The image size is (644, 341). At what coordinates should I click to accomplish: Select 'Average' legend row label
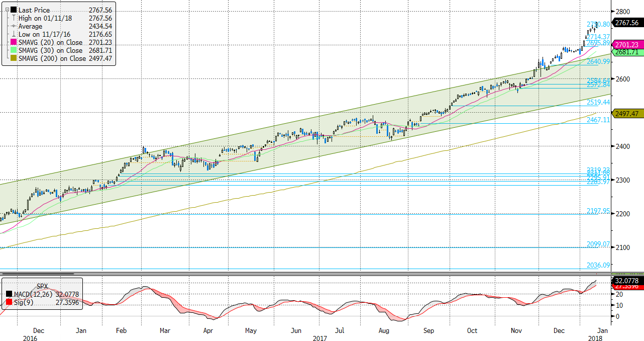point(31,26)
